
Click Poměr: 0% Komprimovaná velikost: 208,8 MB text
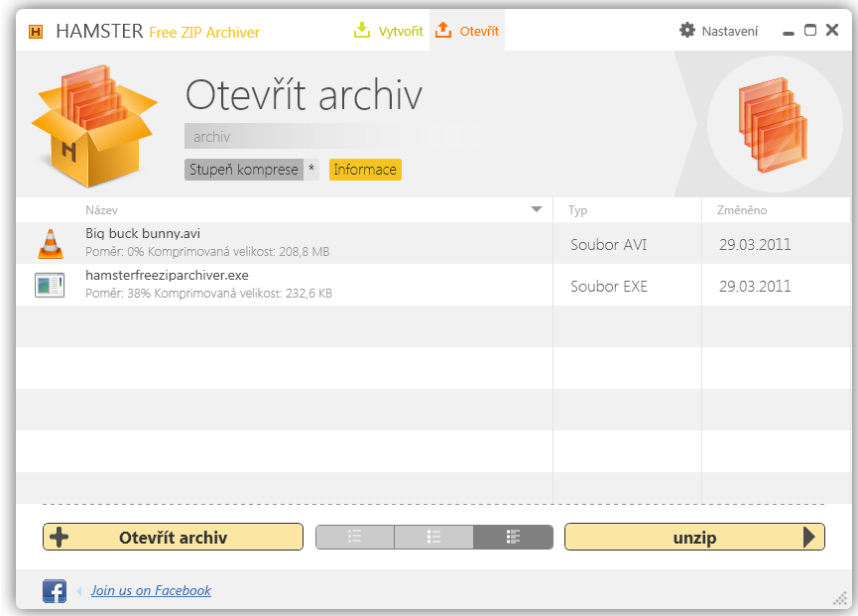pyautogui.click(x=207, y=252)
